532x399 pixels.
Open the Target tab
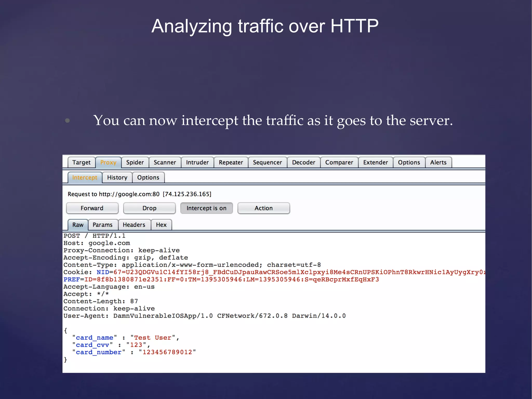pos(81,162)
